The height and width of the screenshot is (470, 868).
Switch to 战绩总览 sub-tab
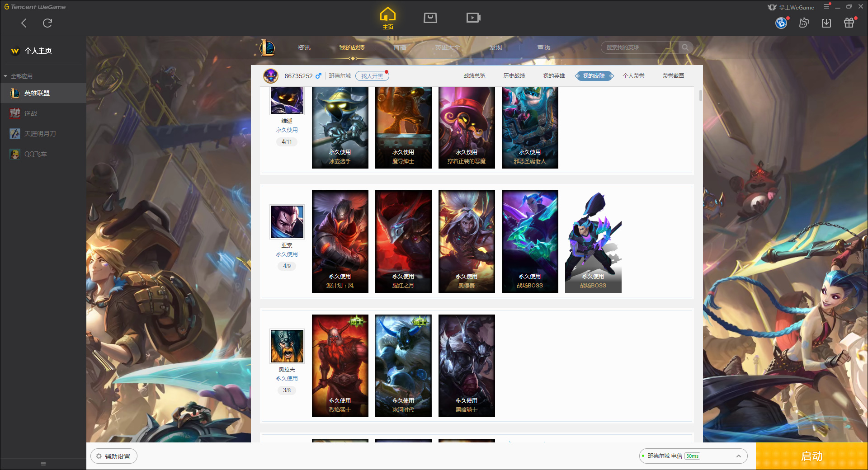(474, 76)
